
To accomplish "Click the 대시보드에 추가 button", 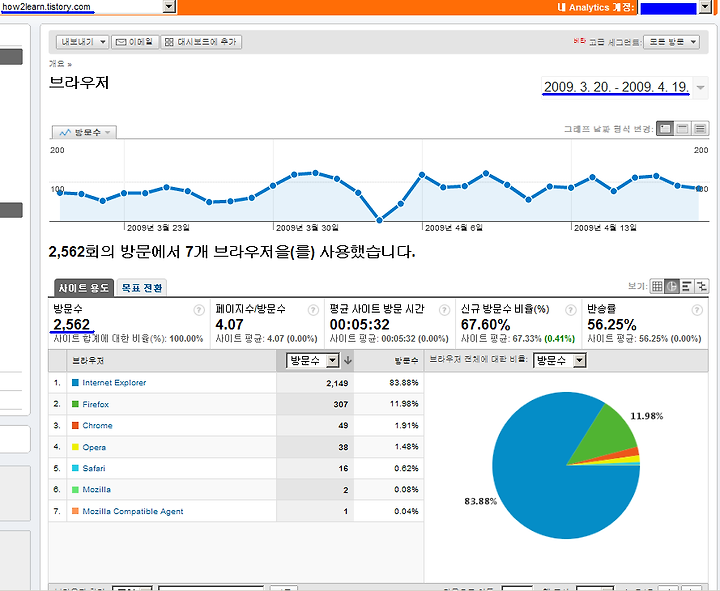I will [201, 42].
